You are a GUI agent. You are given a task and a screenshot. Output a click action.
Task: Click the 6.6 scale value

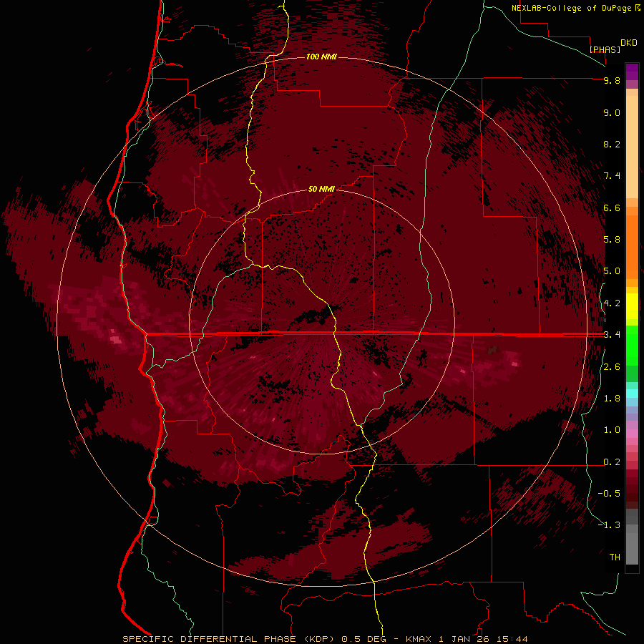tap(612, 208)
